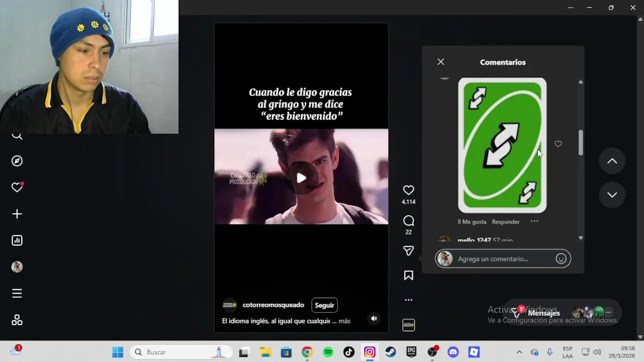Like the UNO reverse card comment

tap(558, 144)
